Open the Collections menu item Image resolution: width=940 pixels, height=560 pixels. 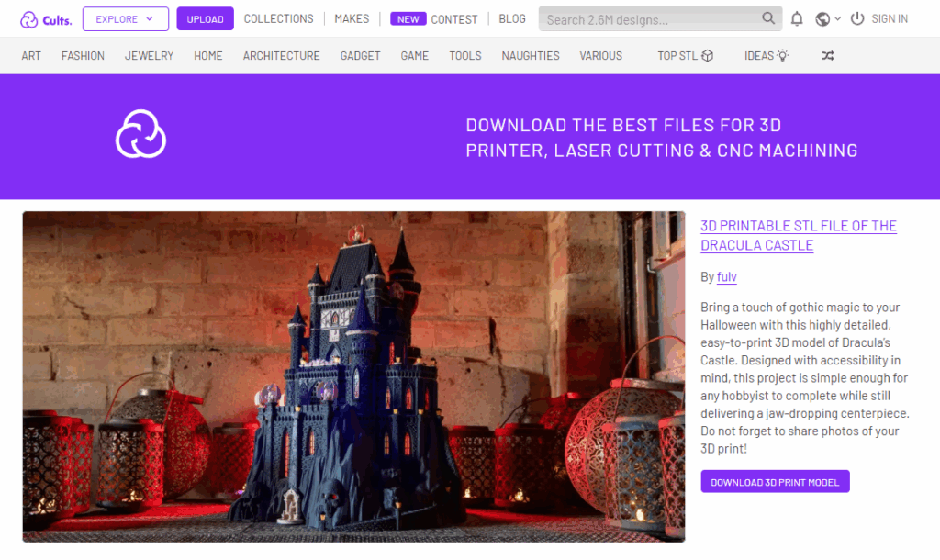278,19
